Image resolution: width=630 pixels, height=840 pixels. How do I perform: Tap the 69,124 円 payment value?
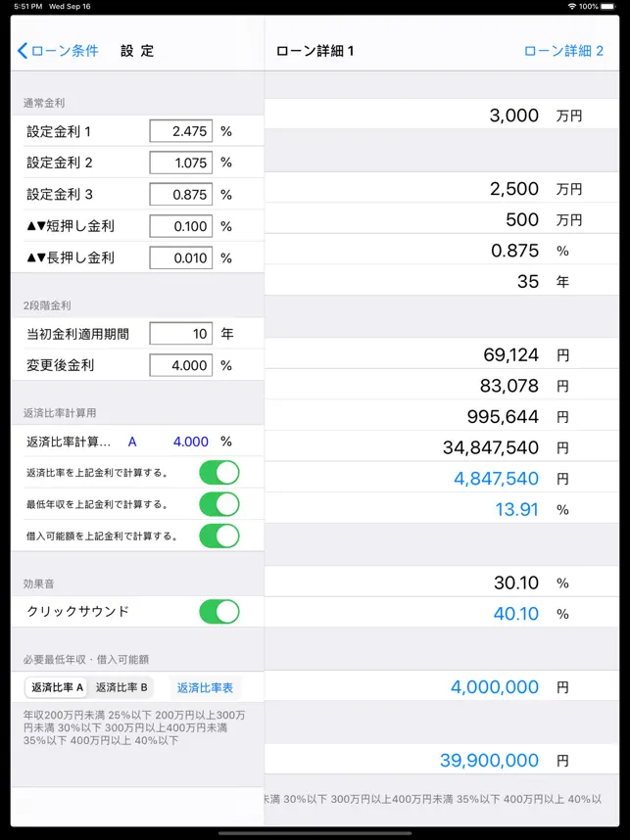pyautogui.click(x=511, y=355)
